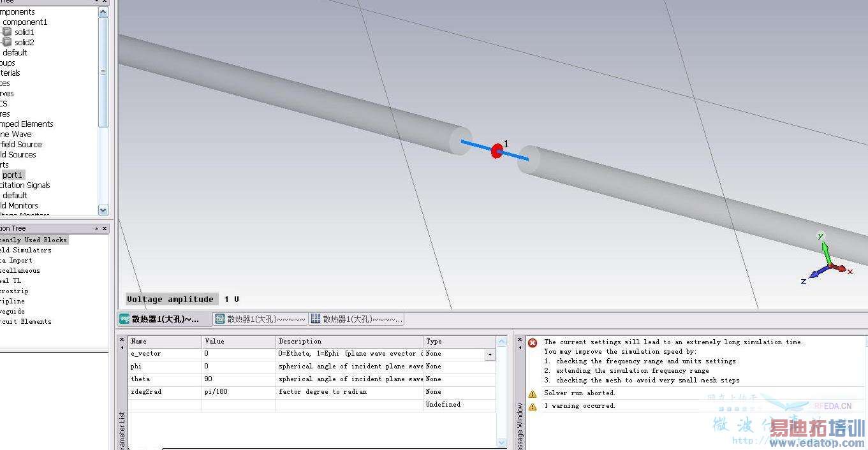Click the Type column header
The width and height of the screenshot is (868, 450).
pos(459,342)
